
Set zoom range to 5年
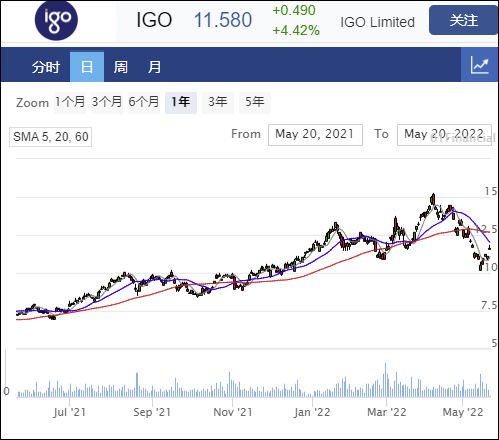255,102
